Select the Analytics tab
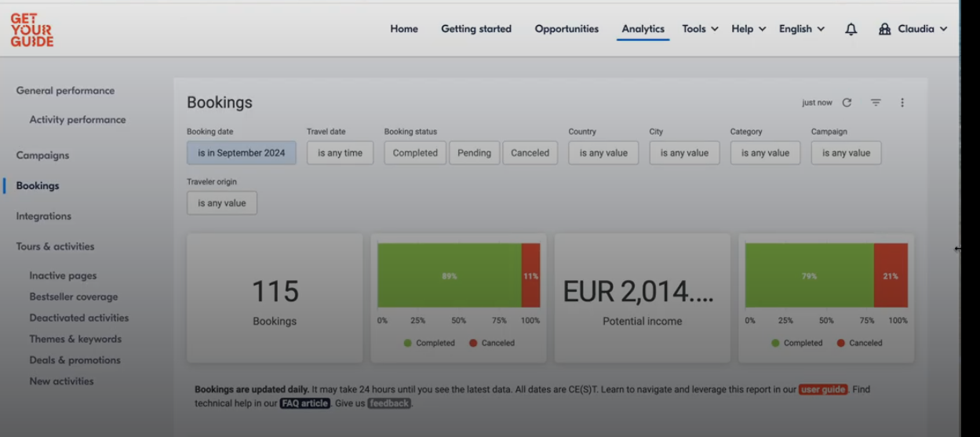 [643, 29]
